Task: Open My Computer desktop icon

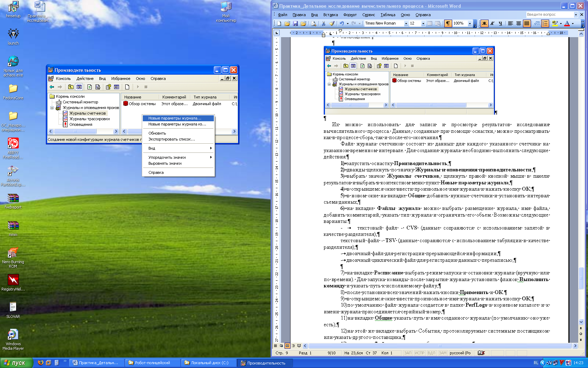Action: click(x=226, y=12)
